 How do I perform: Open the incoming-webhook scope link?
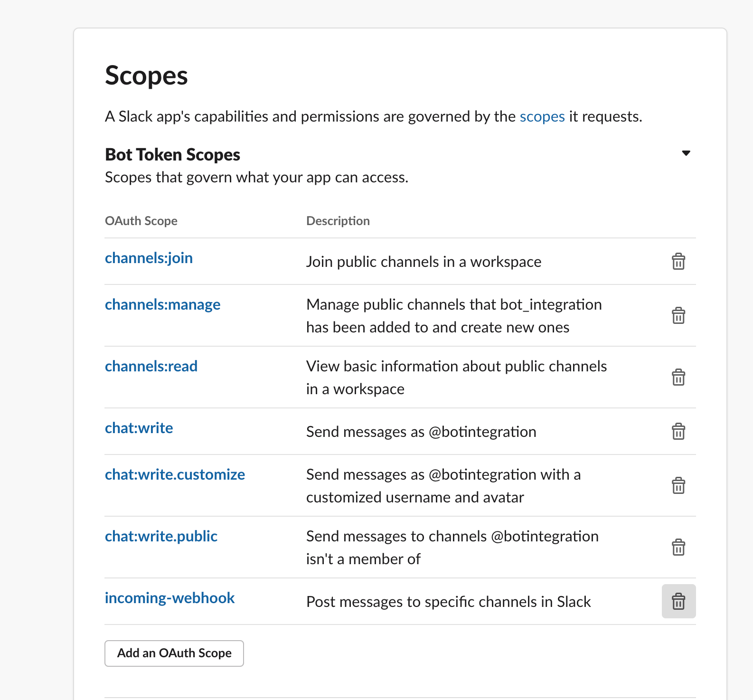coord(169,598)
